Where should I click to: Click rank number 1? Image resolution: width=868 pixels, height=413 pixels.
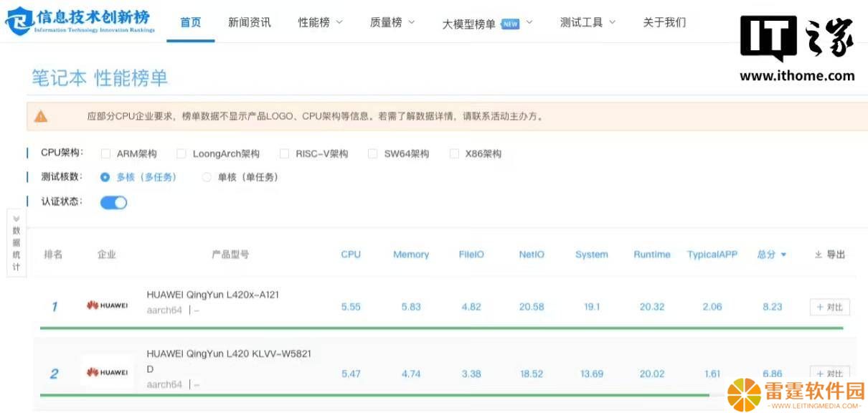click(x=54, y=307)
